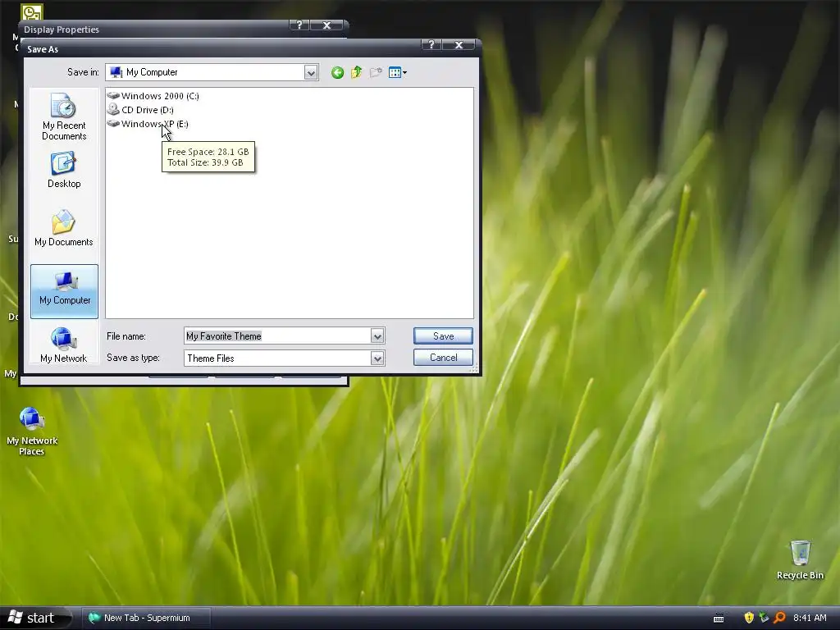The image size is (840, 630).
Task: Go back using the green arrow icon
Action: point(337,72)
